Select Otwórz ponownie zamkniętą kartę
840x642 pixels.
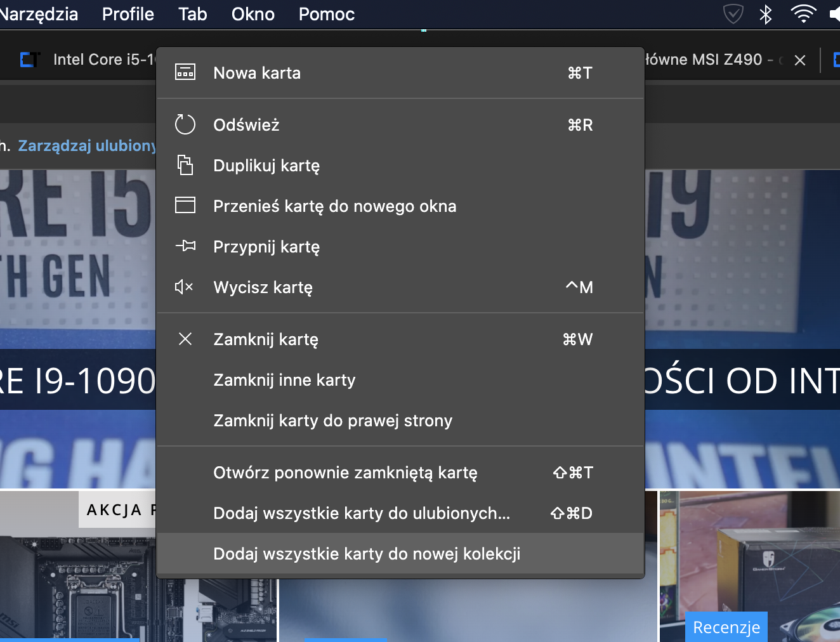400,473
